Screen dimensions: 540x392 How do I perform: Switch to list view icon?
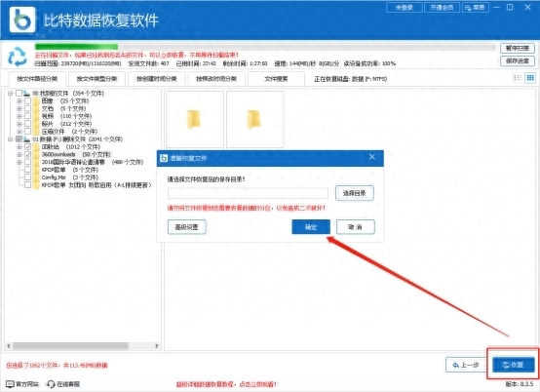click(x=518, y=78)
